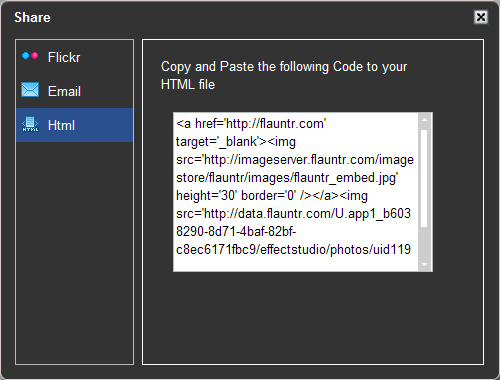Click the embed code scrollbar thumb
This screenshot has width=500, height=380.
click(424, 178)
